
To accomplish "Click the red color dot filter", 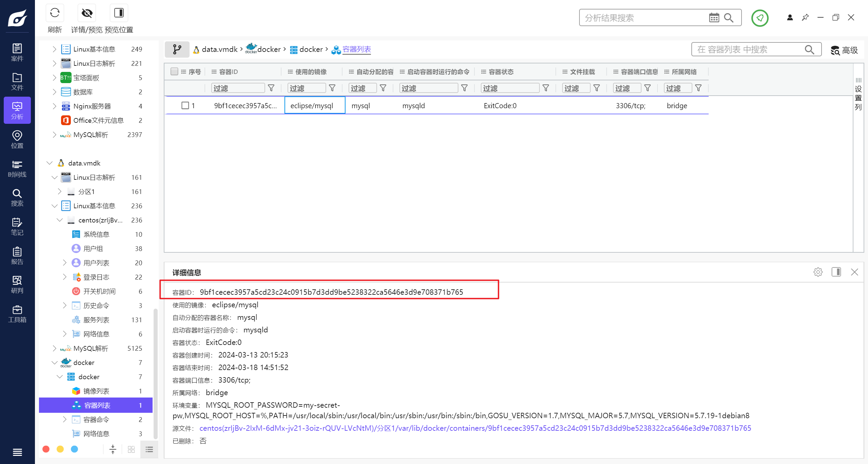I will coord(46,449).
